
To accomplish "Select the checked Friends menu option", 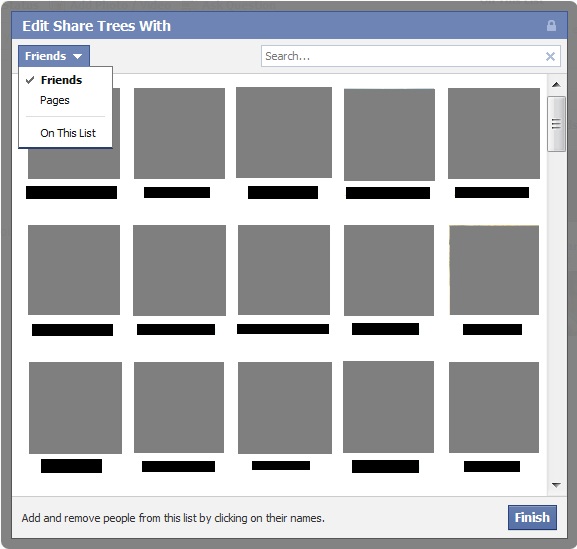I will (61, 80).
